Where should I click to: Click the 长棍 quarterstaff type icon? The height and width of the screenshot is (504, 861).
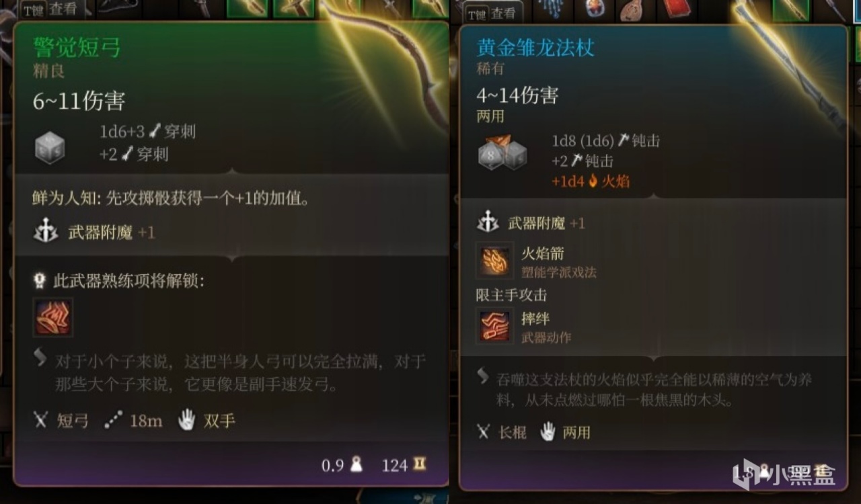coord(483,431)
